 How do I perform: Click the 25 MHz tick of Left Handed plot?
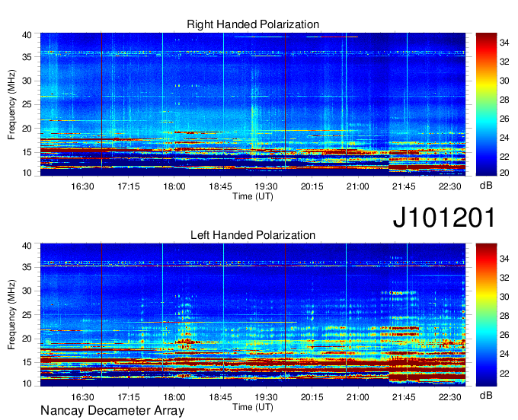27,315
